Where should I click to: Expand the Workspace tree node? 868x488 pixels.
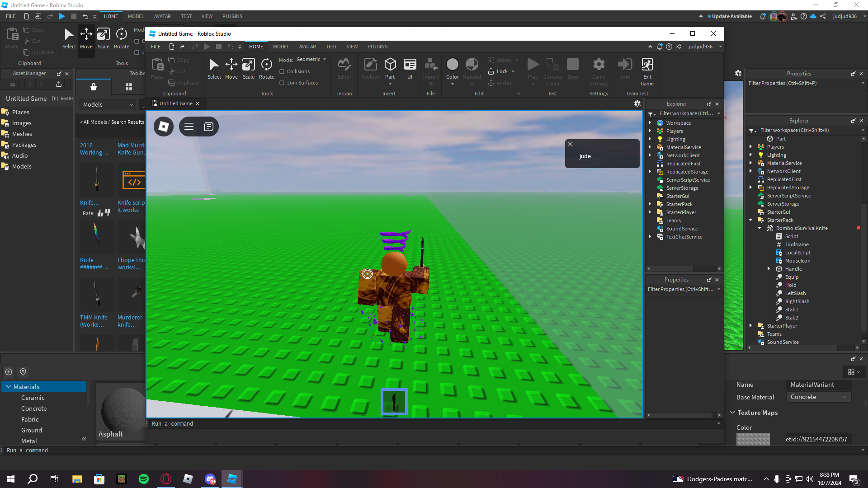pos(650,123)
